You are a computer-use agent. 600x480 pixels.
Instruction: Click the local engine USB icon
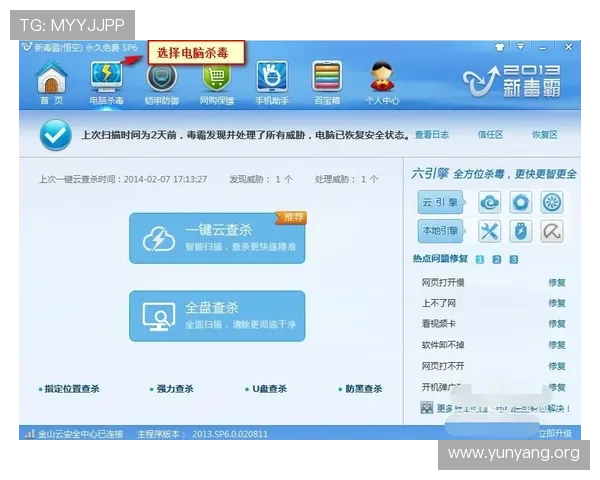point(521,231)
